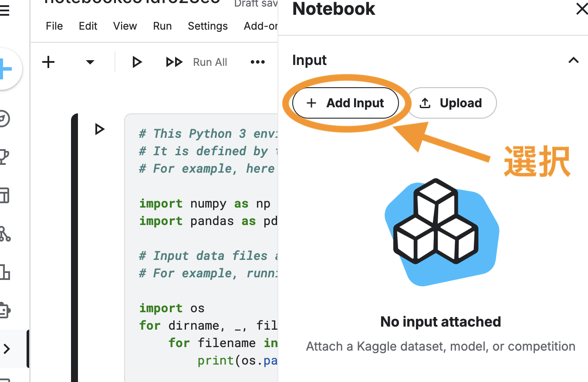The image size is (588, 382).
Task: Add a new cell with the plus icon
Action: (x=48, y=62)
